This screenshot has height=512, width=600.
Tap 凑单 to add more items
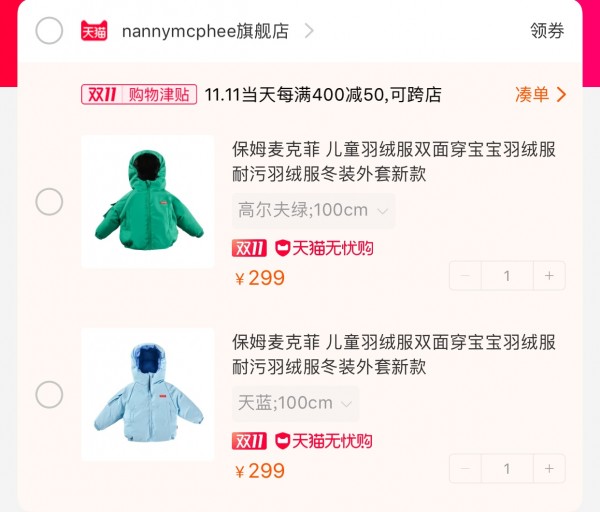tap(540, 94)
